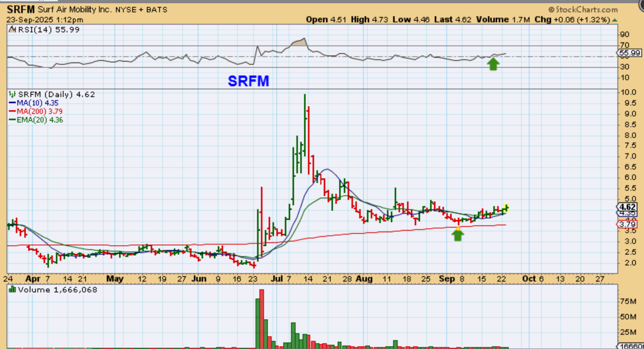Click the "High 4.73" quote value
This screenshot has width=644, height=349.
(x=369, y=20)
